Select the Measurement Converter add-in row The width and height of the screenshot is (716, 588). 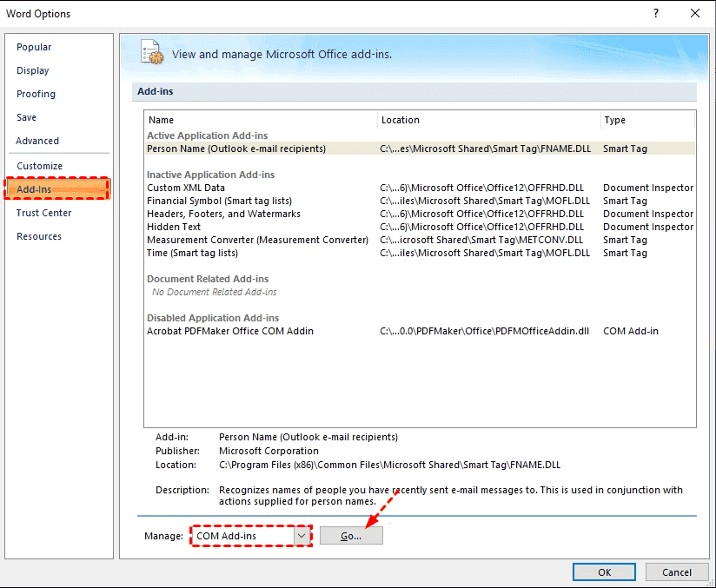[420, 240]
